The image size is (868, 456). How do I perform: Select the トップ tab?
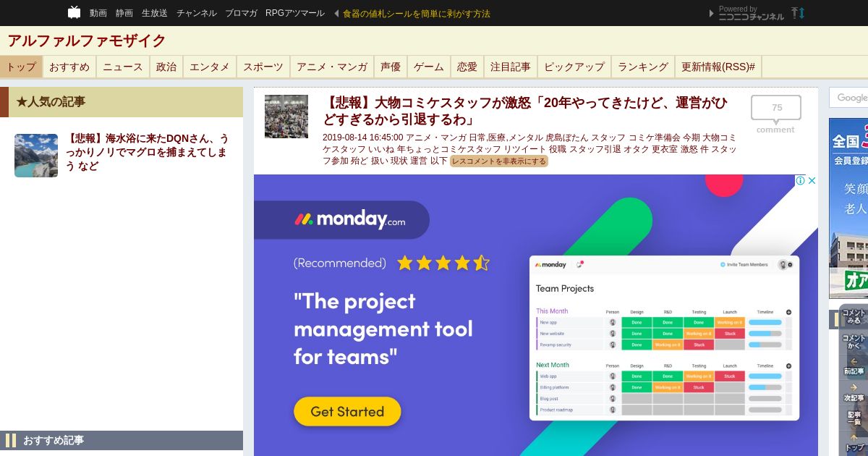(21, 67)
